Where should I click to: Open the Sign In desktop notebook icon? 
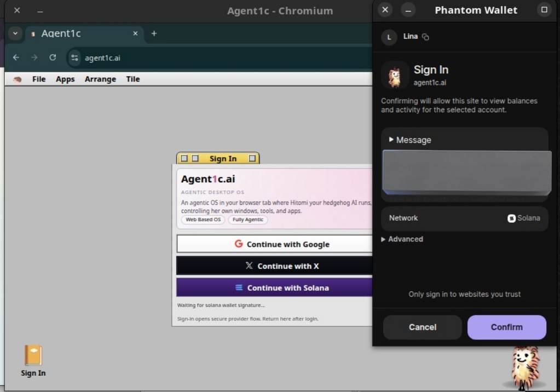(x=33, y=360)
